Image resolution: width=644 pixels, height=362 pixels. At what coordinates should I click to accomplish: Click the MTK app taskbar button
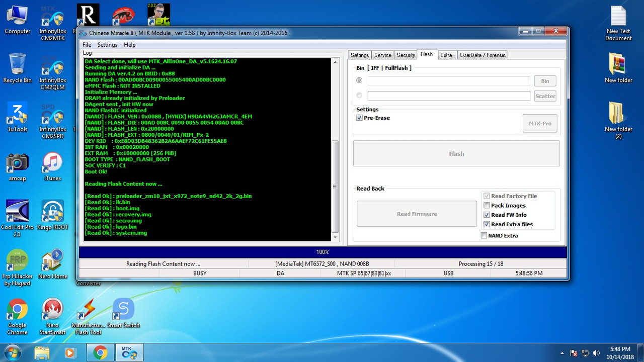click(130, 352)
